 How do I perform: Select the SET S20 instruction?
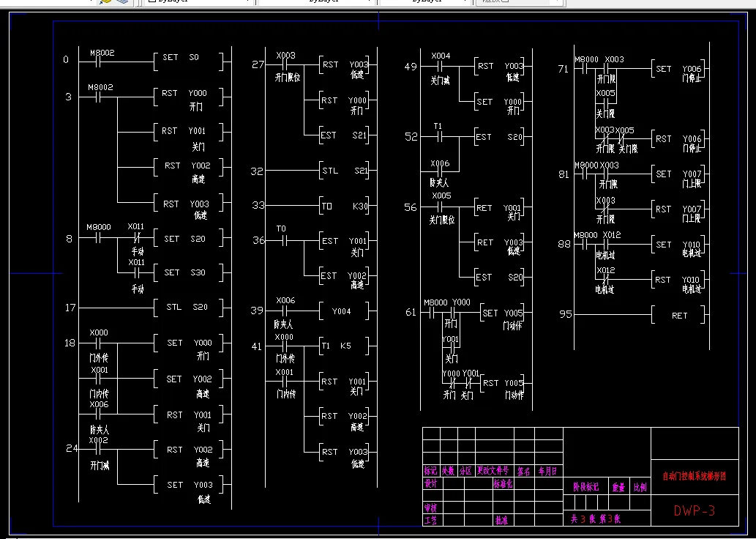coord(189,239)
